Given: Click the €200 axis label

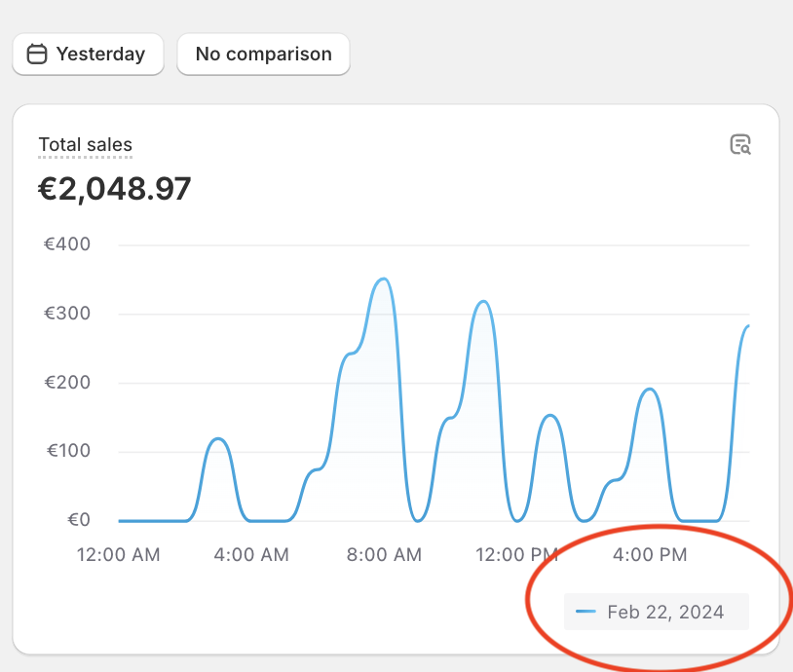Looking at the screenshot, I should point(67,383).
